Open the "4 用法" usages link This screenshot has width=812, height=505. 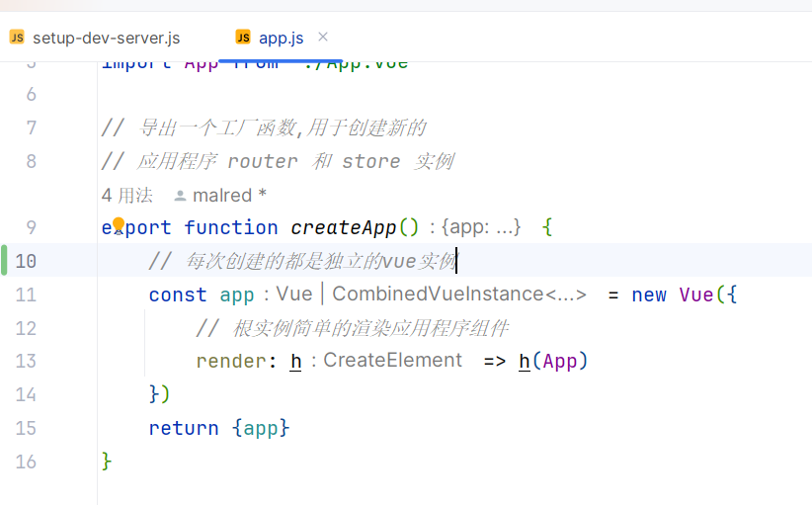[x=126, y=196]
